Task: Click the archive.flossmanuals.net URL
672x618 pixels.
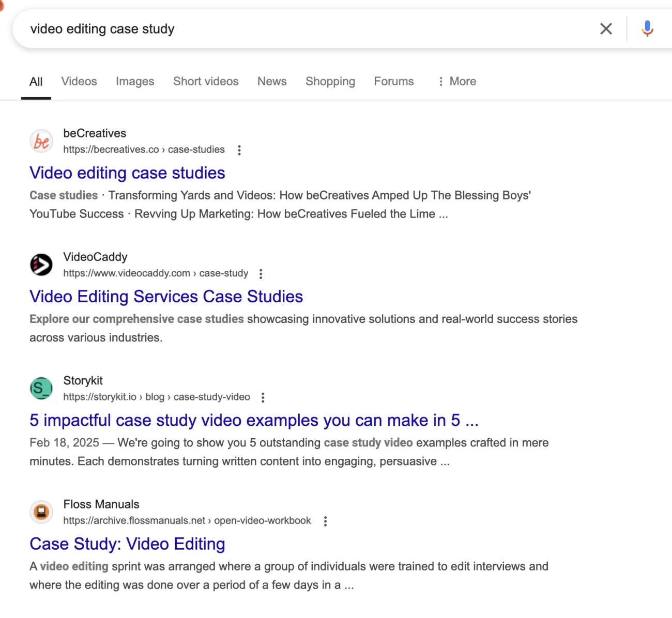Action: [x=187, y=520]
